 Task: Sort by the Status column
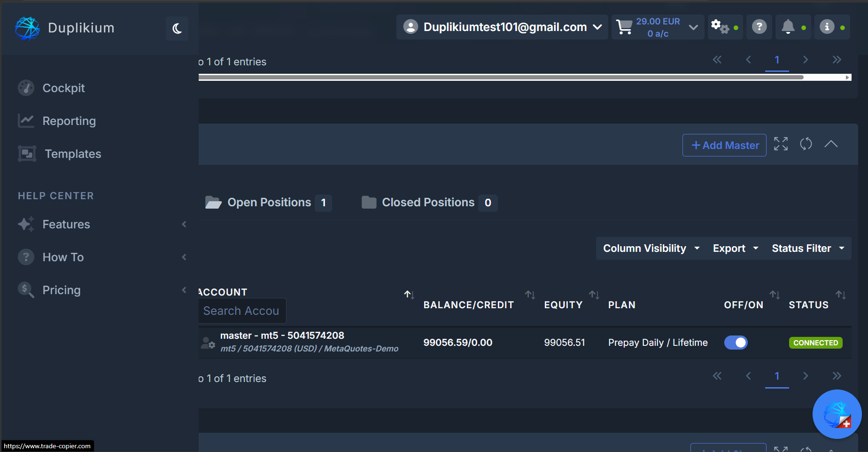click(x=841, y=295)
